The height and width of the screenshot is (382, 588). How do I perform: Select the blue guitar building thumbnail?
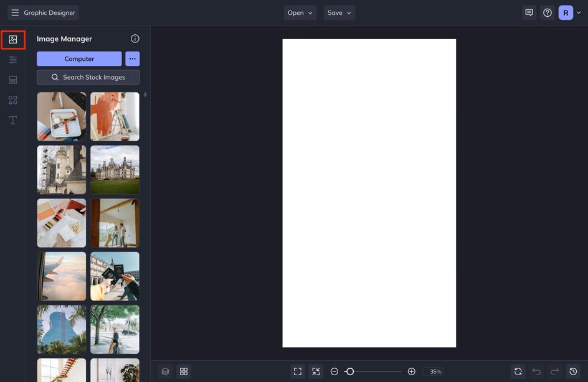(62, 329)
